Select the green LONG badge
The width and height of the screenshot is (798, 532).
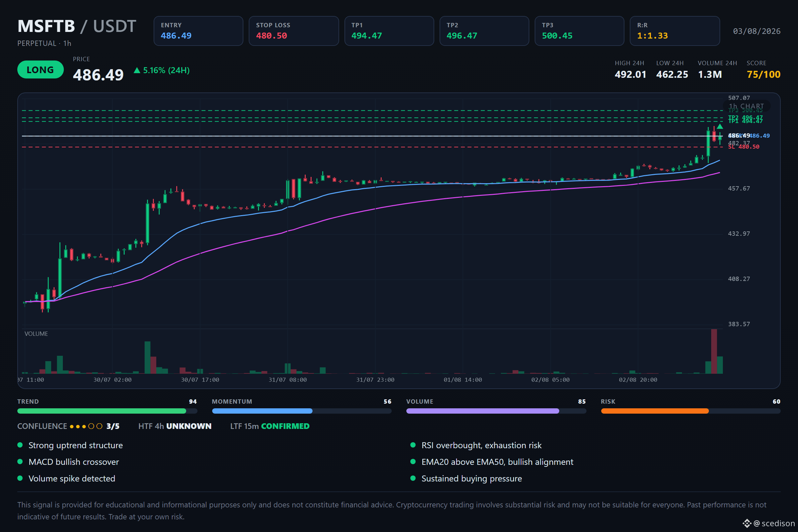[x=40, y=69]
